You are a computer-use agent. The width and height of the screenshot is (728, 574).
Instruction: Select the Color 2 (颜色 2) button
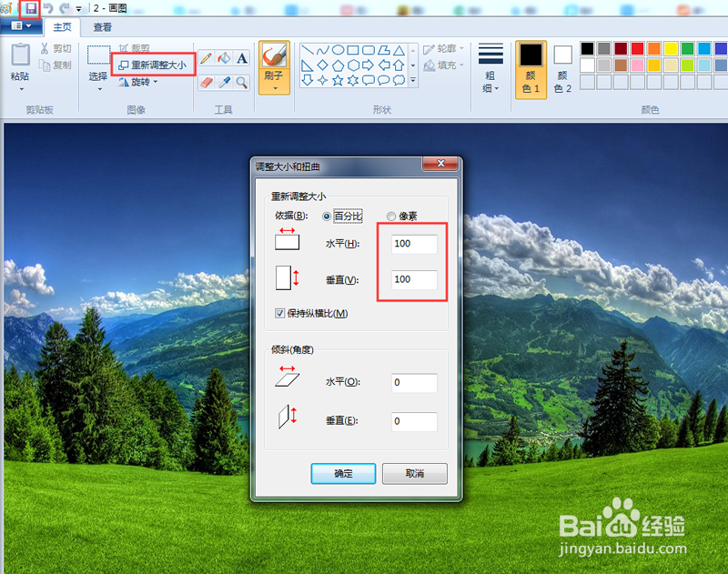pos(562,69)
